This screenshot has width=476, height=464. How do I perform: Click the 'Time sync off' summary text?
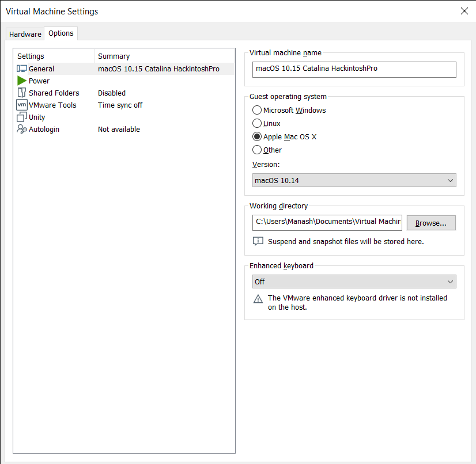[120, 105]
